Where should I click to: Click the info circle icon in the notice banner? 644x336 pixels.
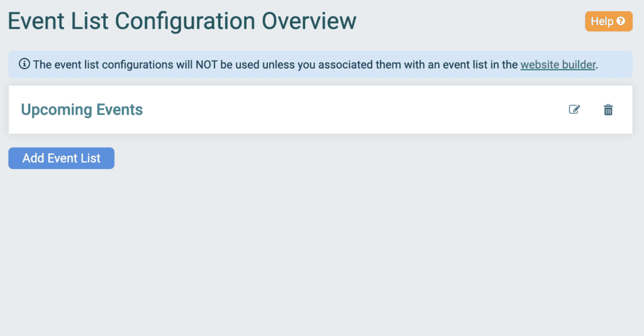pos(25,64)
